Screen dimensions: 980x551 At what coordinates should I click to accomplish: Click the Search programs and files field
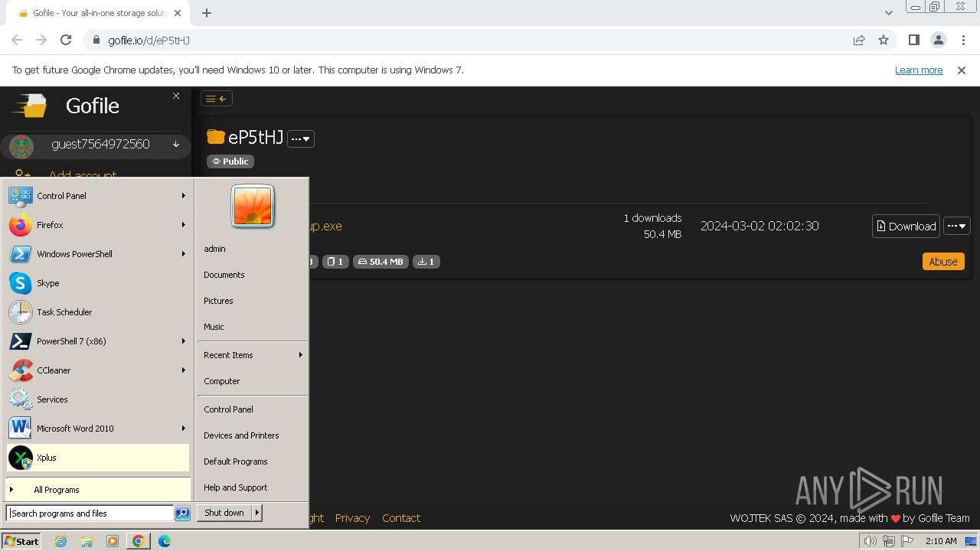click(x=90, y=514)
